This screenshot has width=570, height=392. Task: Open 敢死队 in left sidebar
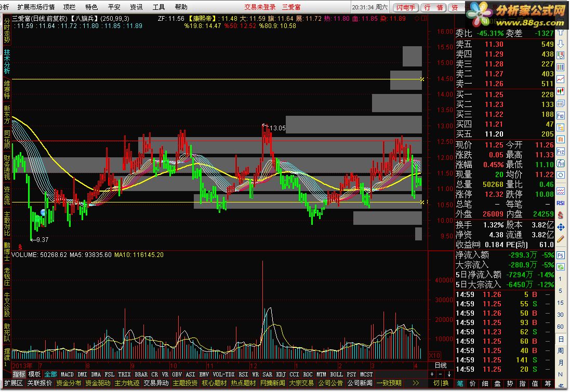pyautogui.click(x=7, y=332)
